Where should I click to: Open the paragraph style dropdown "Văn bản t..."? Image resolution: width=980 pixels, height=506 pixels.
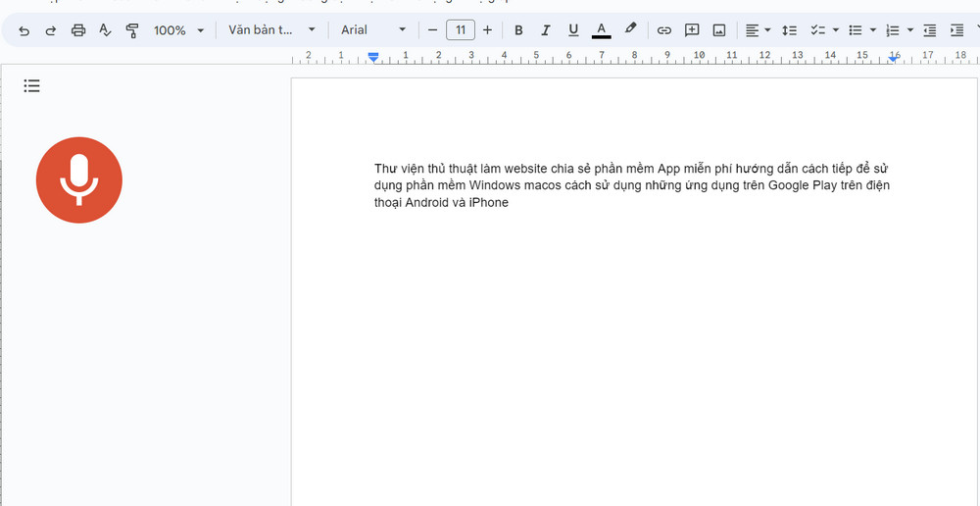(x=271, y=30)
